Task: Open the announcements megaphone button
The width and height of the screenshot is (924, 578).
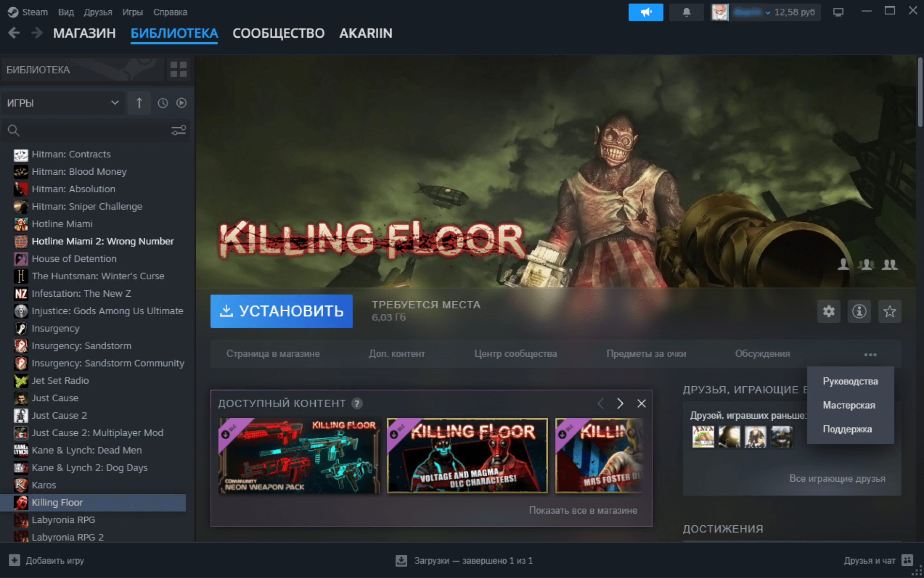Action: tap(645, 12)
